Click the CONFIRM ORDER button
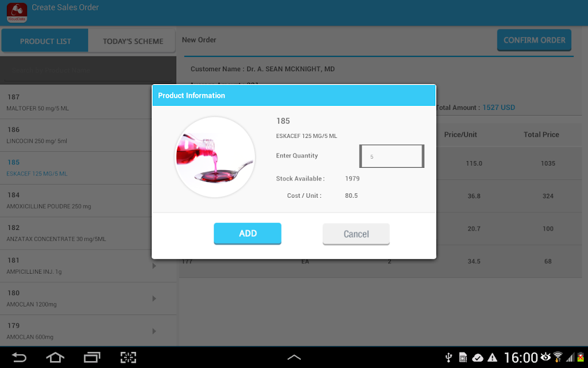Viewport: 588px width, 368px height. tap(534, 40)
